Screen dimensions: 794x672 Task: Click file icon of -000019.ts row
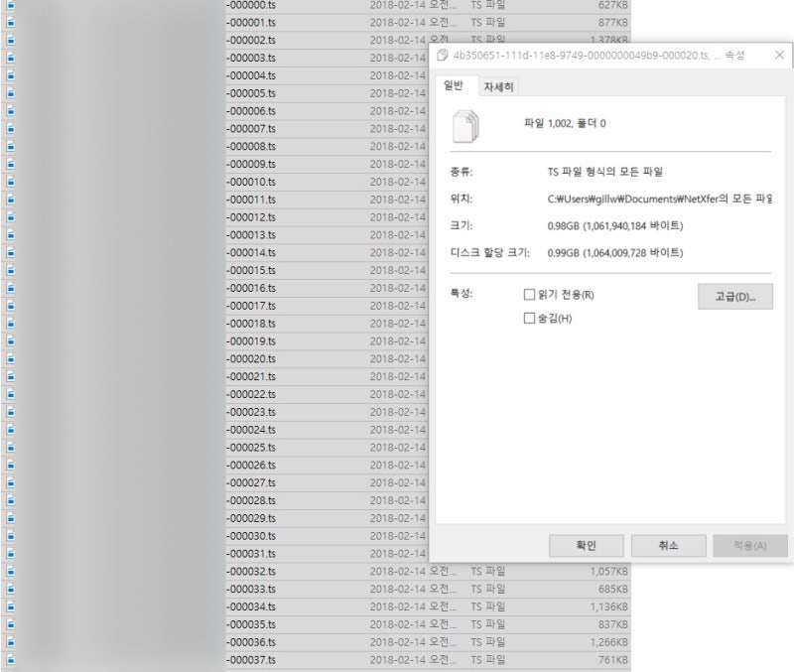tap(10, 341)
